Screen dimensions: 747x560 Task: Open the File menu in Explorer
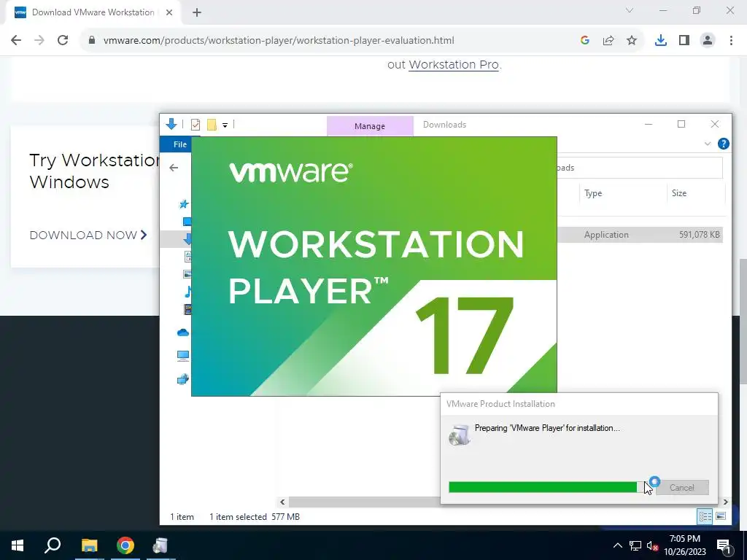coord(180,144)
